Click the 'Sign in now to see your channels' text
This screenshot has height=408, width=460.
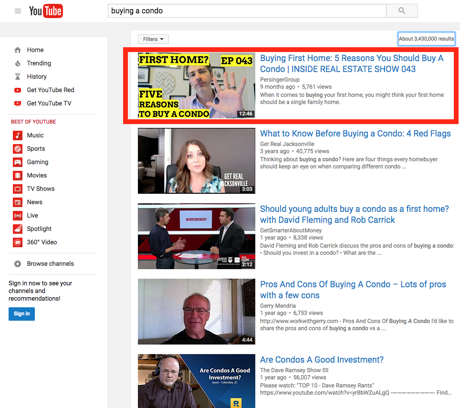coord(40,291)
